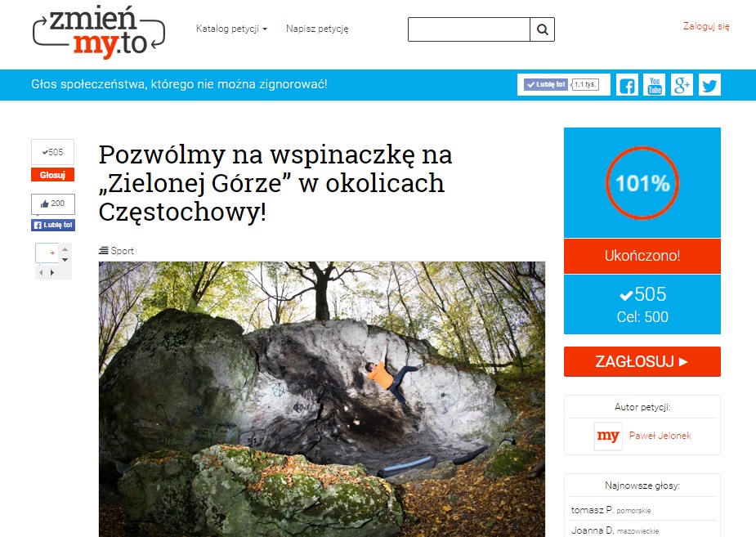The image size is (756, 537).
Task: Open the Napisz petycję menu item
Action: 317,29
